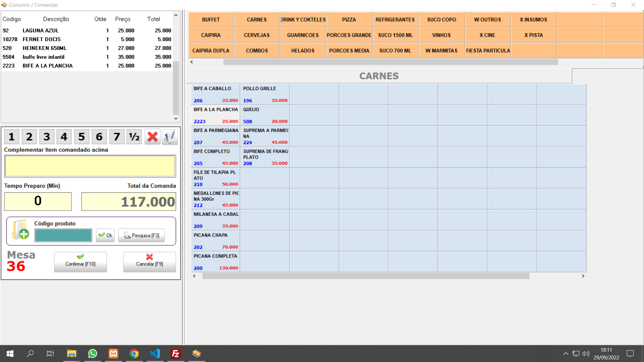Open WhatsApp from the taskbar
Viewport: 644px width, 362px height.
pyautogui.click(x=93, y=354)
